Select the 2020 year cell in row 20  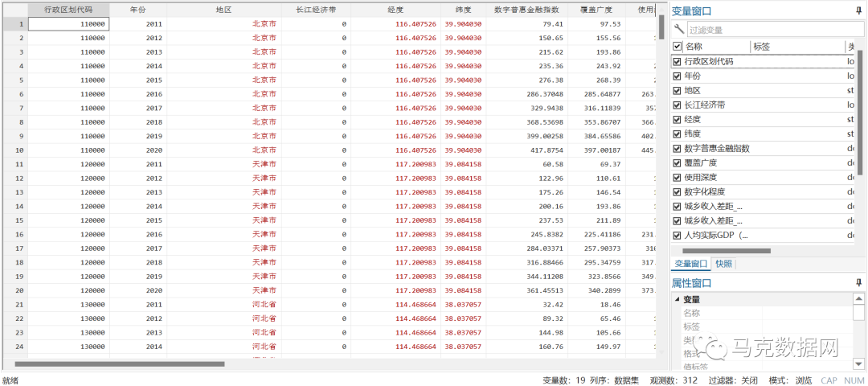(x=138, y=290)
